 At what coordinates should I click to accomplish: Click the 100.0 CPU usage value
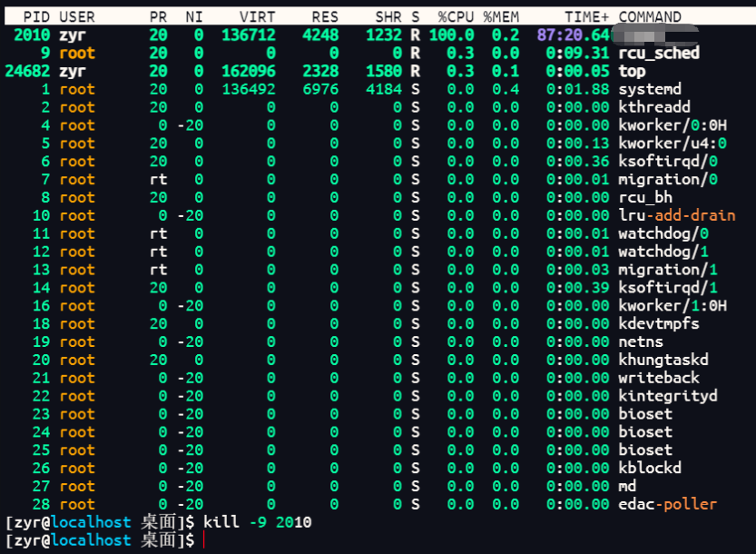pyautogui.click(x=451, y=35)
